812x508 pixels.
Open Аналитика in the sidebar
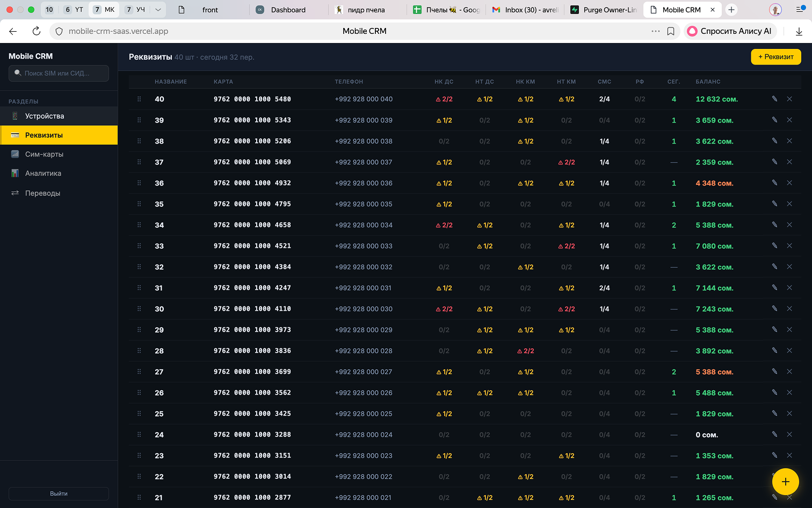point(59,174)
